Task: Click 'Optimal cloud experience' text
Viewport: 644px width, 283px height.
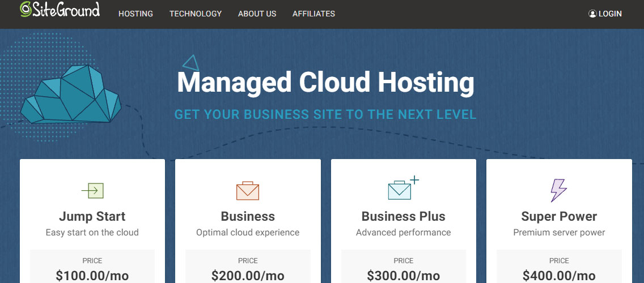Action: pyautogui.click(x=248, y=233)
